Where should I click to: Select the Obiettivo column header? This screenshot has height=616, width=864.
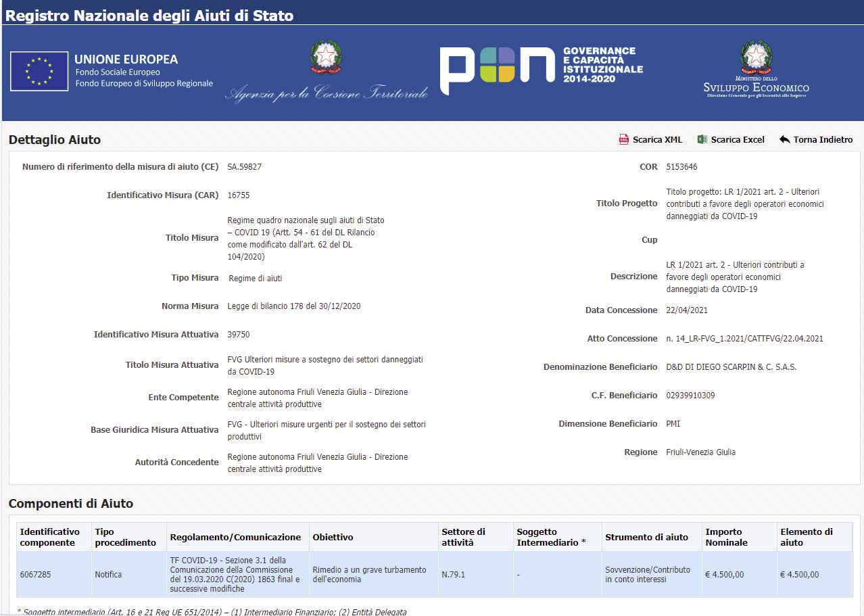pos(374,537)
